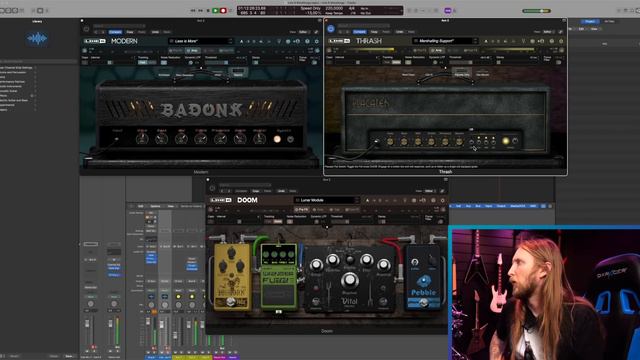Toggle power button of Thrash plugin window
Screen dimensions: 640x360
coord(331,29)
